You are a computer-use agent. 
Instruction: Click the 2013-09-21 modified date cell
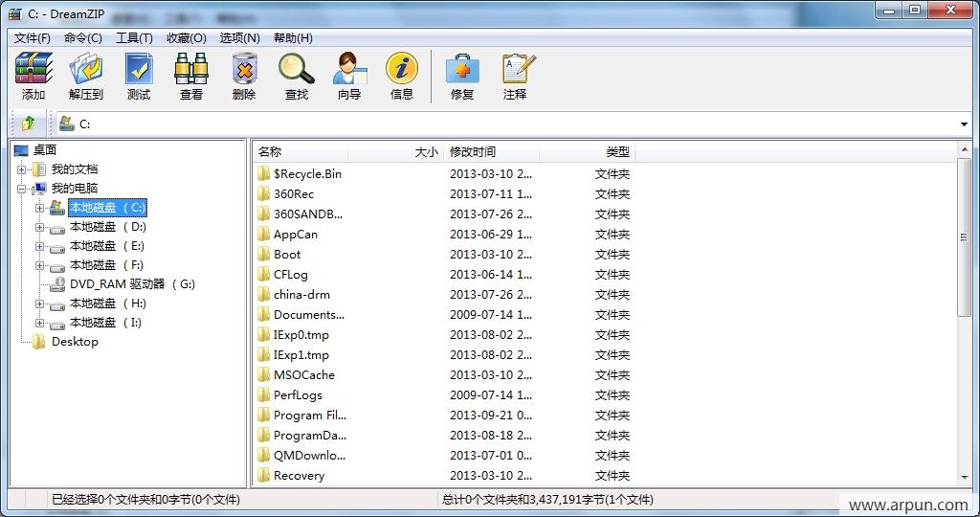point(491,416)
